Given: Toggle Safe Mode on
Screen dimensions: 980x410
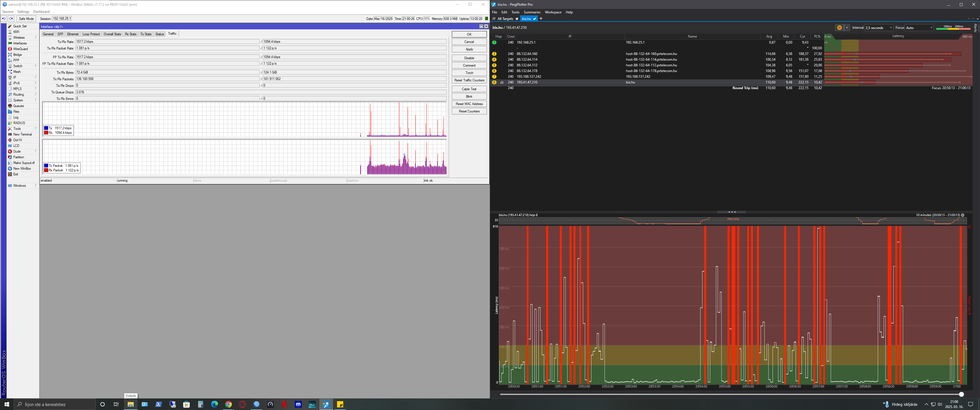Looking at the screenshot, I should pos(26,19).
